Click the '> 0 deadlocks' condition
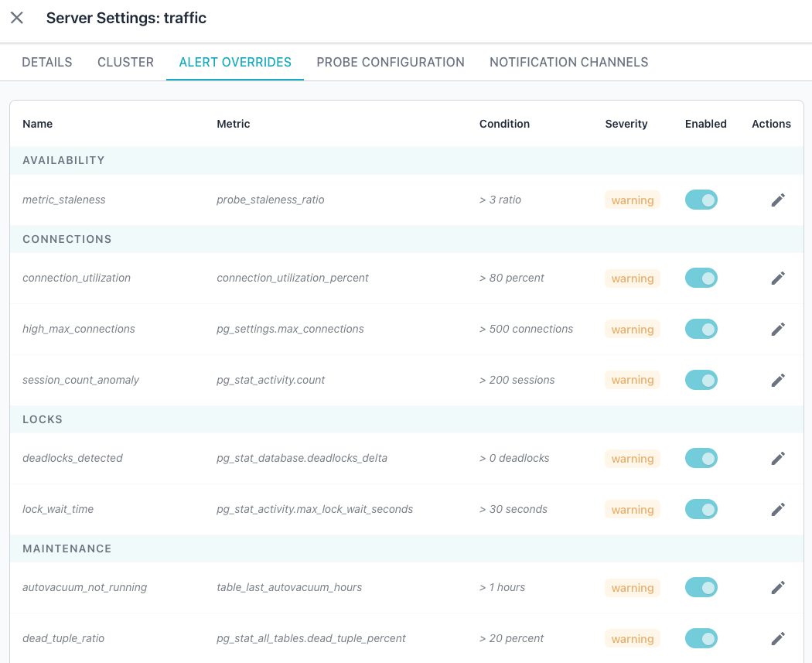The width and height of the screenshot is (812, 663). (514, 459)
